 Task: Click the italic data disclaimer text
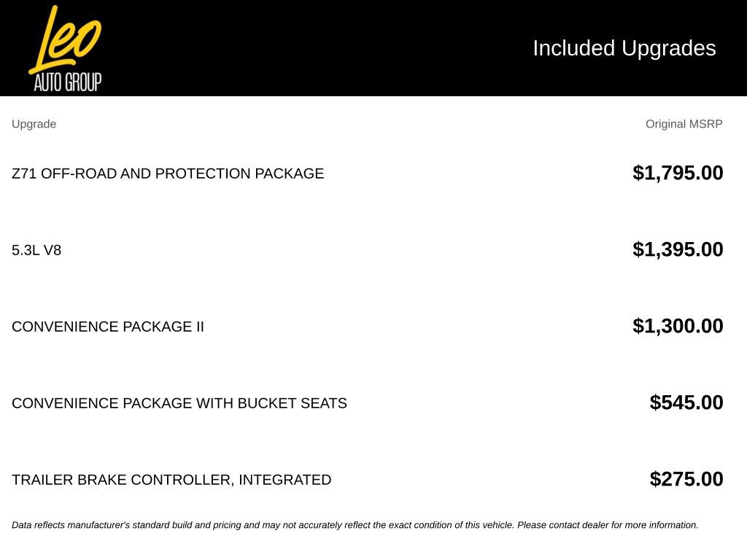pos(355,525)
